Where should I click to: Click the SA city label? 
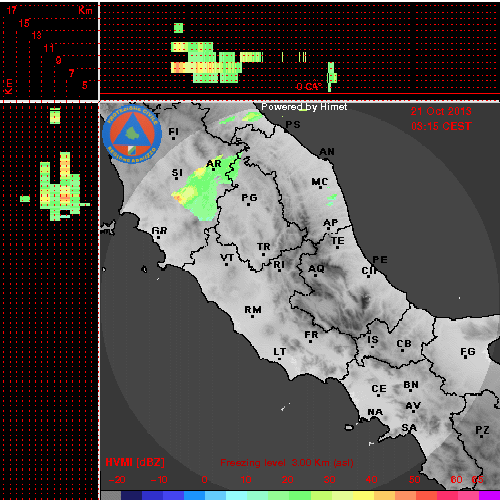(x=409, y=428)
